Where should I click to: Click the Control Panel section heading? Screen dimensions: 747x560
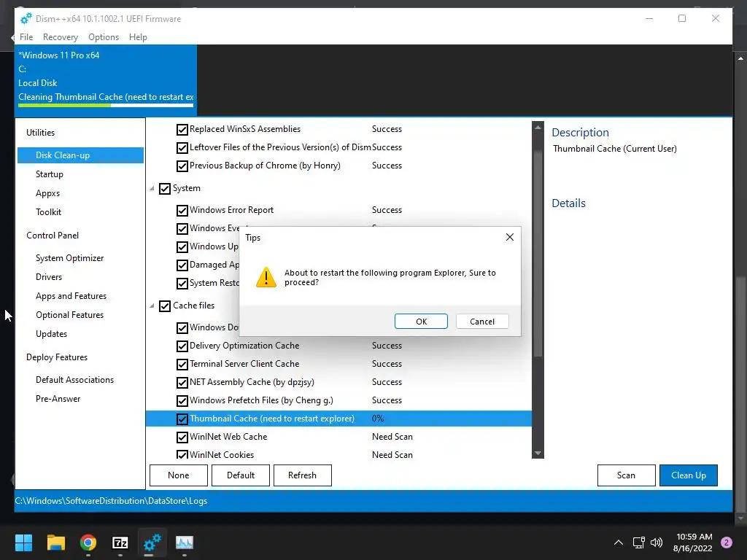point(53,236)
